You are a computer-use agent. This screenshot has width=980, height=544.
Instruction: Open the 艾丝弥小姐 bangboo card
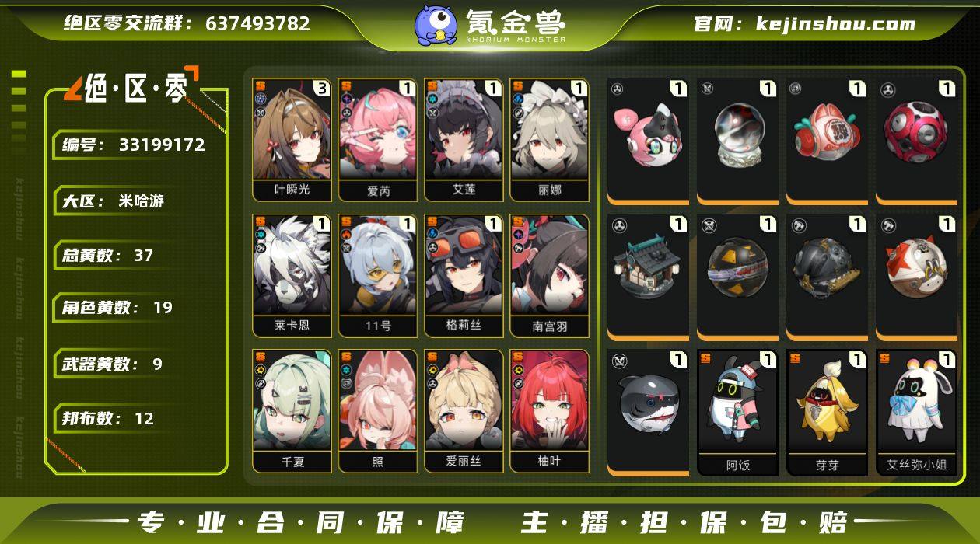(x=916, y=413)
